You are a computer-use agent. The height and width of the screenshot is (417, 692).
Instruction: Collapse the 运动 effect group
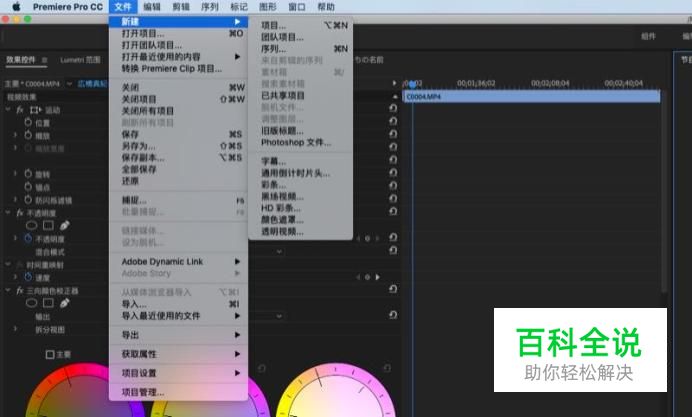8,109
